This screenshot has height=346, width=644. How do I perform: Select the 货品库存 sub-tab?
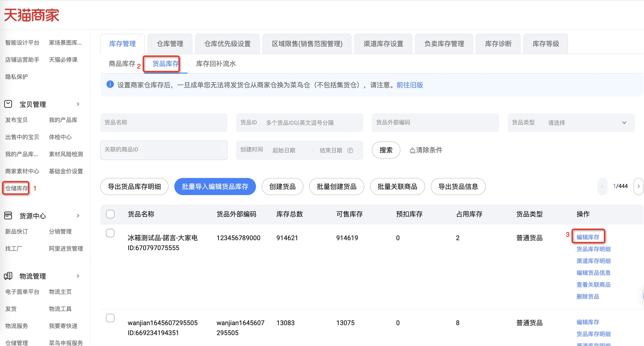166,64
